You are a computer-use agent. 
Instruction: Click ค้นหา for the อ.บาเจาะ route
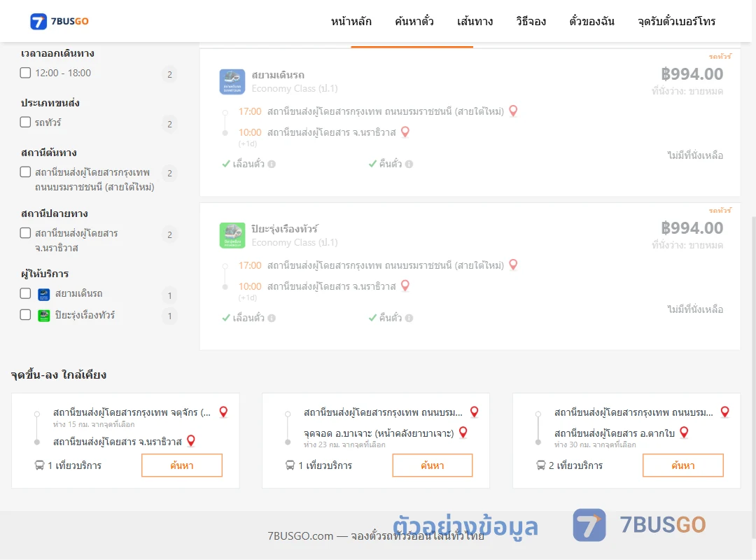coord(433,465)
